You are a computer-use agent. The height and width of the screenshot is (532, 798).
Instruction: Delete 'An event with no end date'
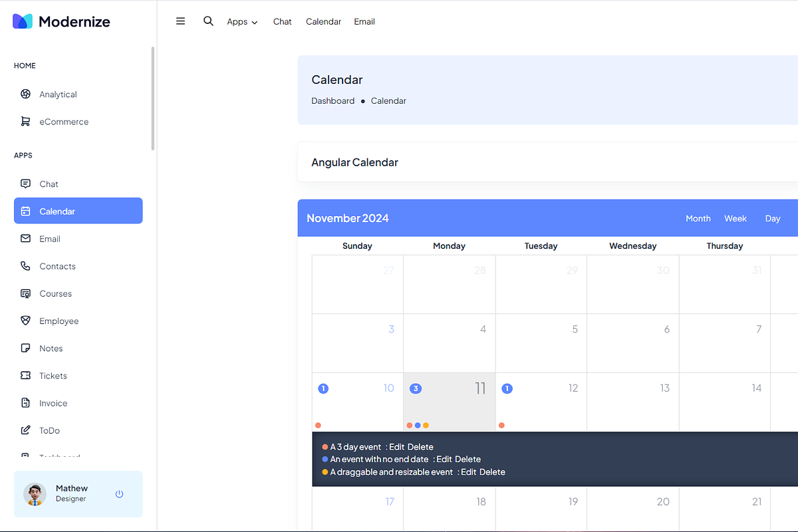(468, 459)
